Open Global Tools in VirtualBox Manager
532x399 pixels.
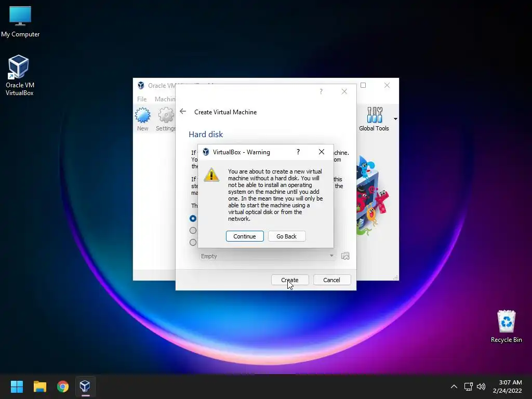[x=374, y=119]
